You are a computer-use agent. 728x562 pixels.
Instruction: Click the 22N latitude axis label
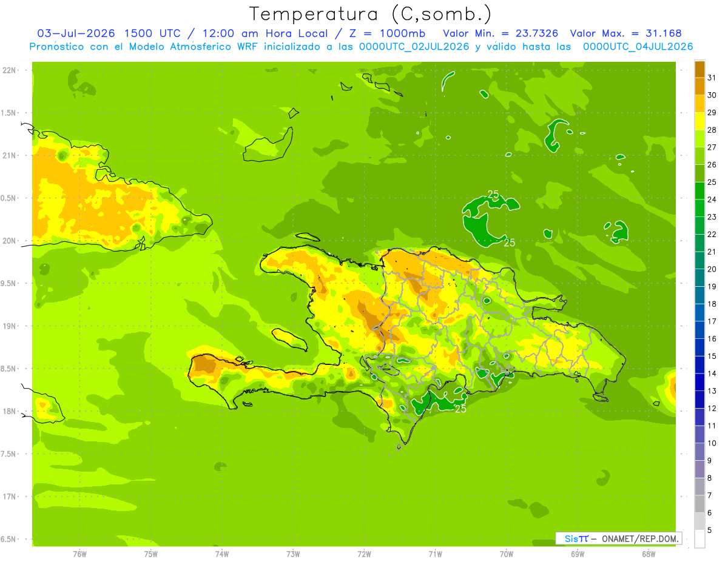[x=10, y=70]
